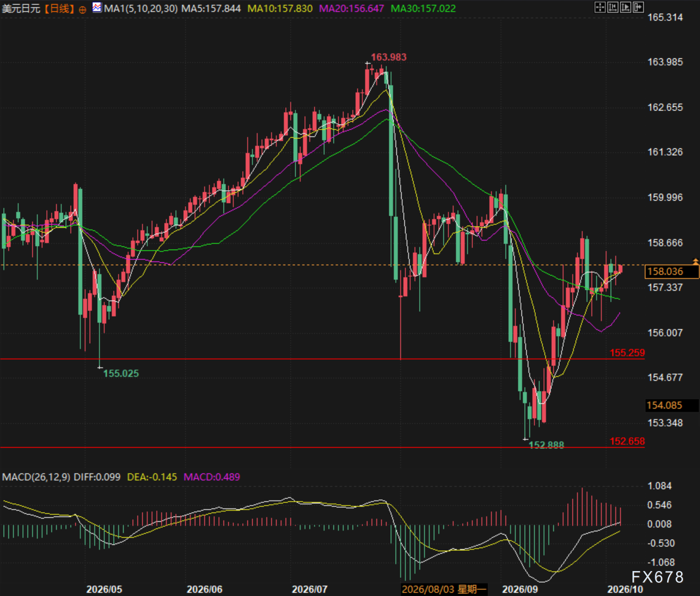Click the 2026/06 date label

pyautogui.click(x=204, y=589)
